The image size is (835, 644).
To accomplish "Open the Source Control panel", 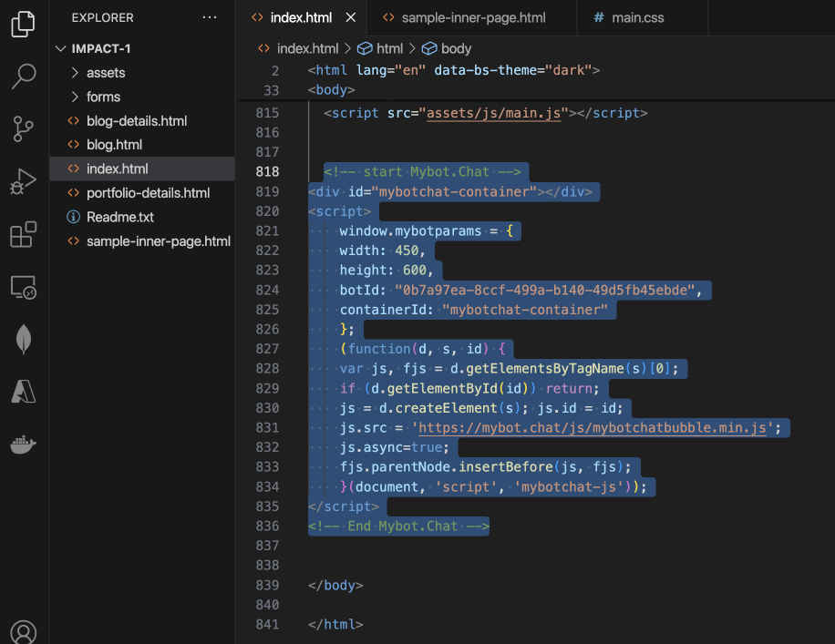I will 23,129.
